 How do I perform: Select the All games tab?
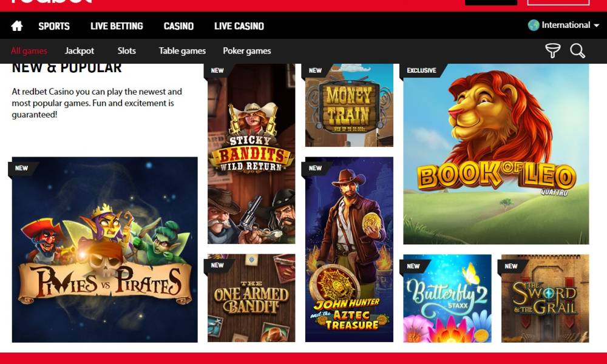pos(29,51)
